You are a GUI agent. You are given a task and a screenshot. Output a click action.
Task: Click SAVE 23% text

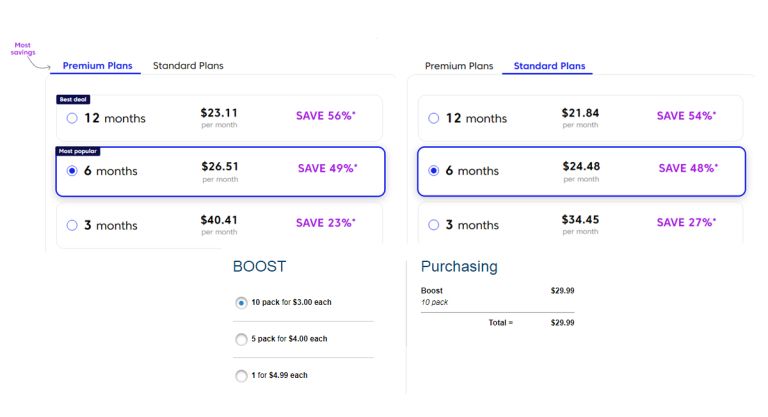pos(326,222)
